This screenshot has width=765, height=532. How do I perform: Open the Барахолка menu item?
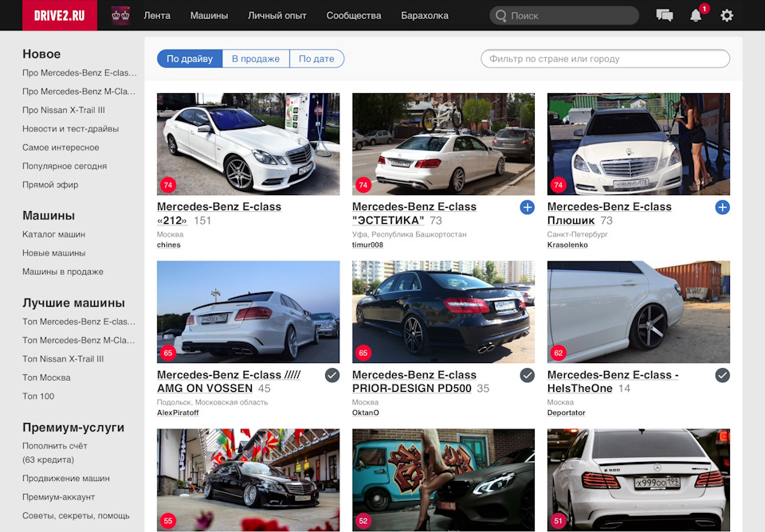(425, 16)
